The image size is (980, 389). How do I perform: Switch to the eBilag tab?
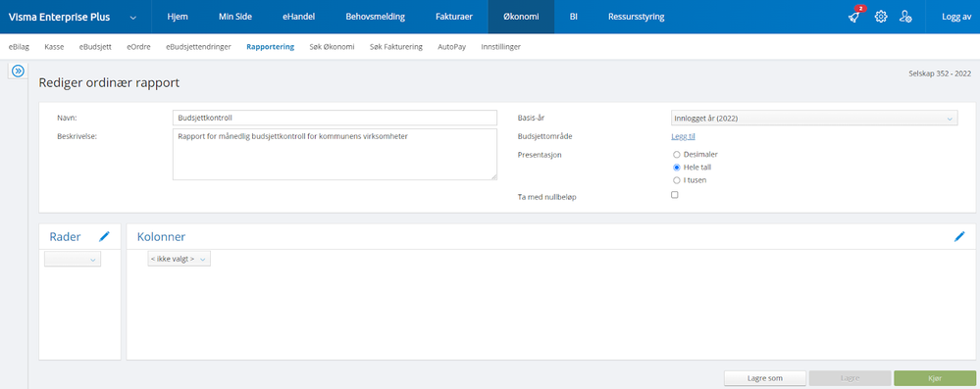(x=19, y=47)
